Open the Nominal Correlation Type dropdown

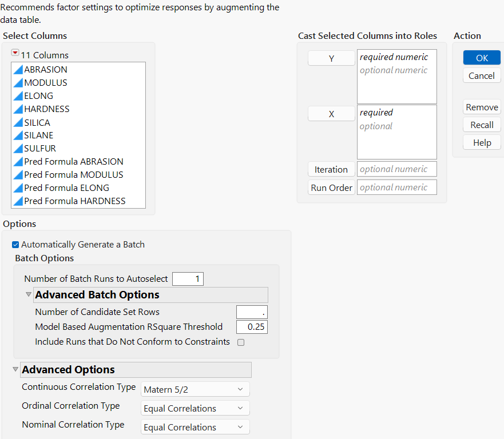tap(195, 426)
